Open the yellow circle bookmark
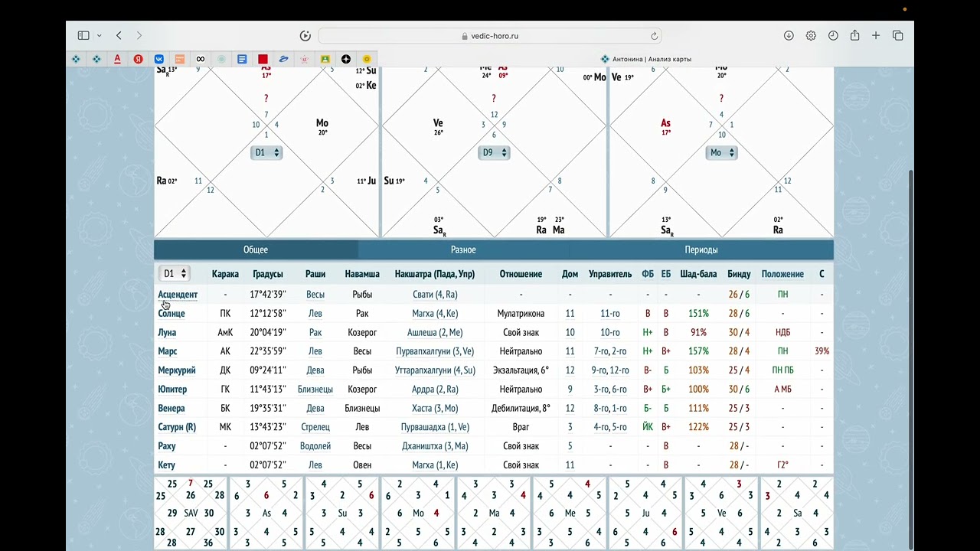 click(367, 59)
